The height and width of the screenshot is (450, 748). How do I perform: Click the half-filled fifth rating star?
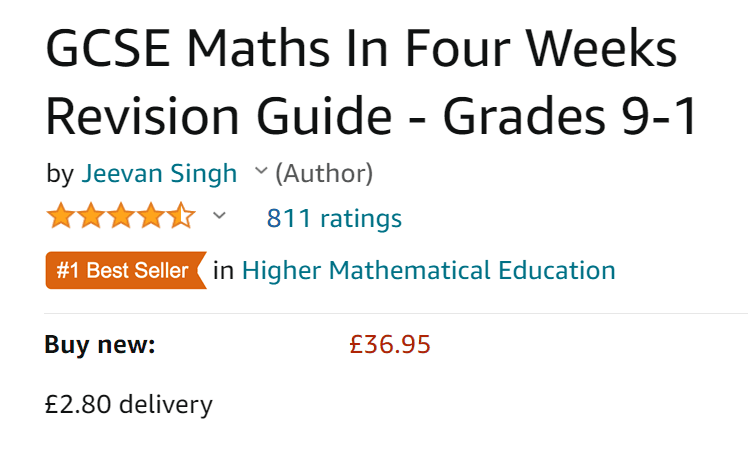[x=181, y=216]
